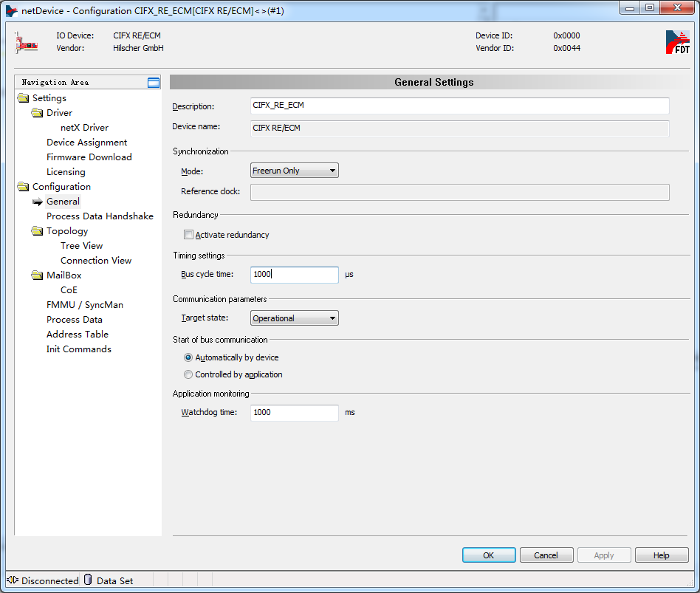Click the Reference clock field
Image resolution: width=700 pixels, height=593 pixels.
pos(460,192)
